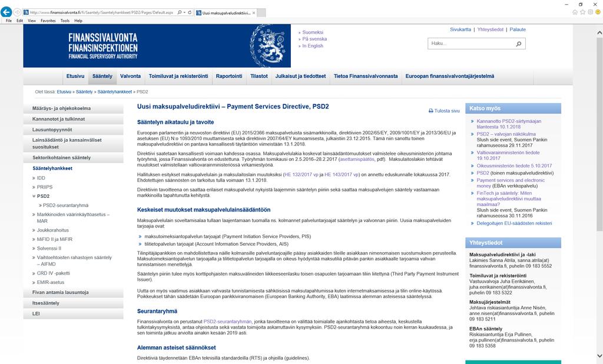Open the Yhteystiedot top link
The width and height of the screenshot is (603, 364).
[491, 29]
